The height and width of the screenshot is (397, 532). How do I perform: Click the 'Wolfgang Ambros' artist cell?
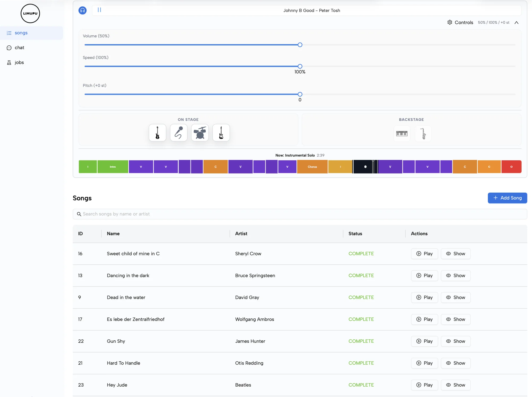click(254, 319)
